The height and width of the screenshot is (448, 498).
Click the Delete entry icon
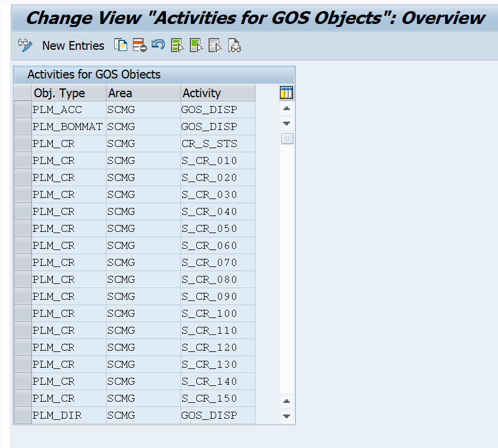[139, 45]
